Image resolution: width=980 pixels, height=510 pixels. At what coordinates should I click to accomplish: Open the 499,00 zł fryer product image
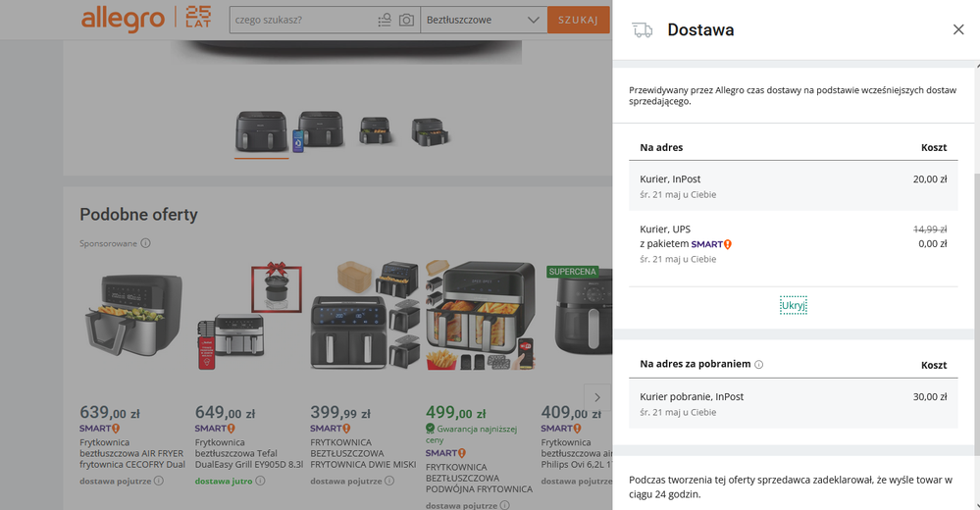pos(480,316)
